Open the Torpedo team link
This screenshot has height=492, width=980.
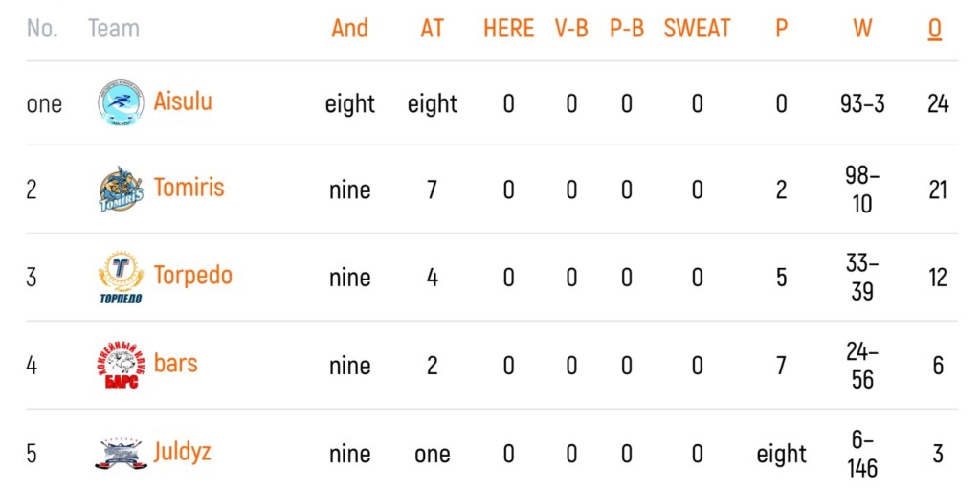[x=193, y=276]
